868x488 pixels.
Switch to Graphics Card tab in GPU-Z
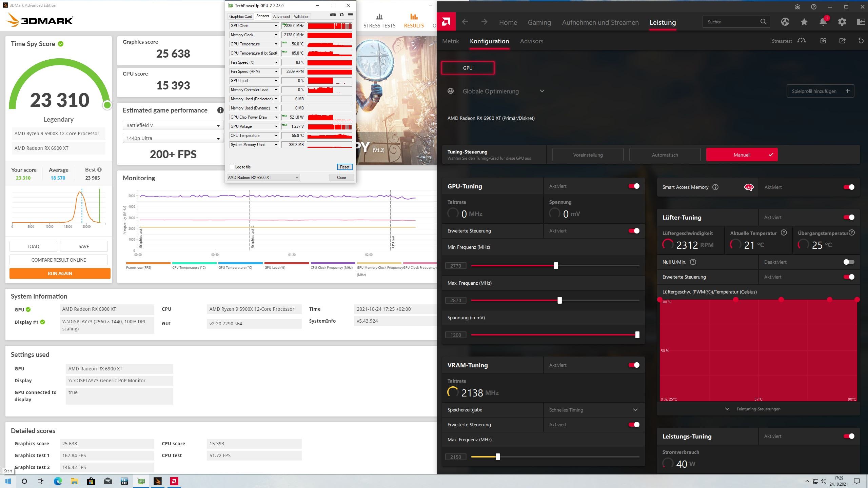240,16
